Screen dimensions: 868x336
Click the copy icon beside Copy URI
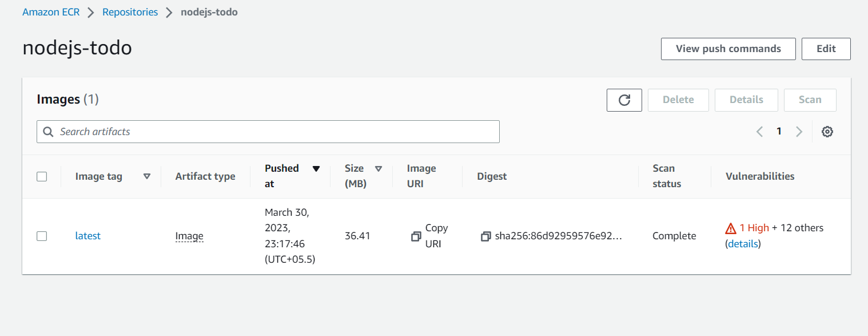coord(416,236)
